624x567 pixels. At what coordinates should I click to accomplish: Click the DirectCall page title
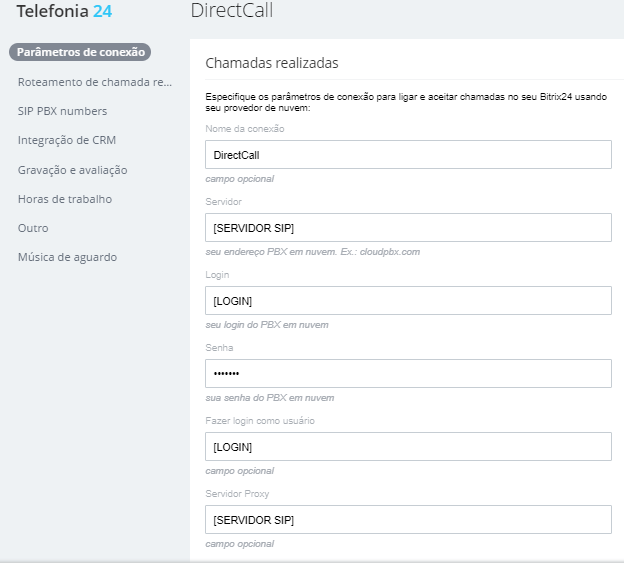(x=232, y=10)
